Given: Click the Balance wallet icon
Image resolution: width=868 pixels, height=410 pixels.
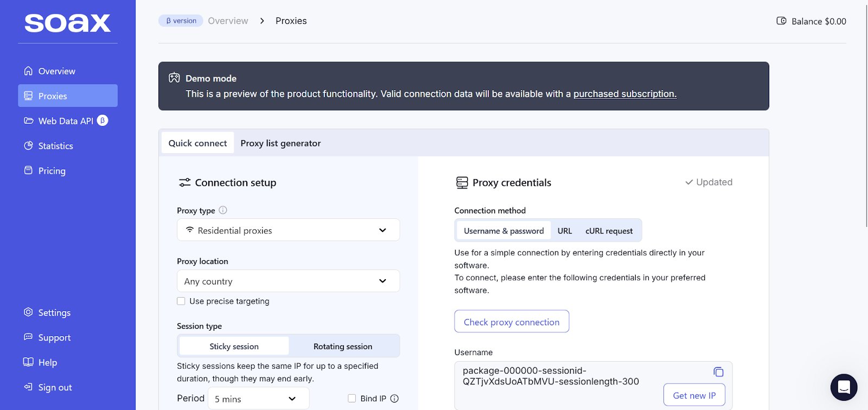Looking at the screenshot, I should pyautogui.click(x=781, y=21).
